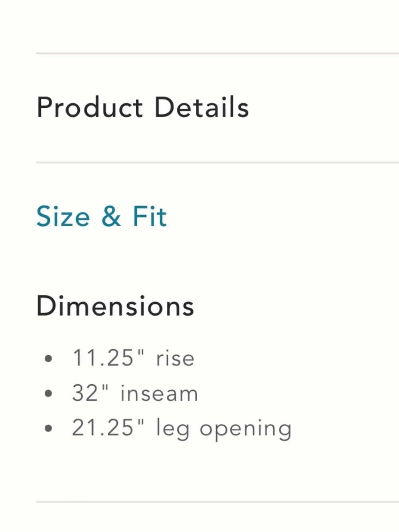Click the 32" inseam list item
Screen dimensions: 399x532
click(x=135, y=393)
